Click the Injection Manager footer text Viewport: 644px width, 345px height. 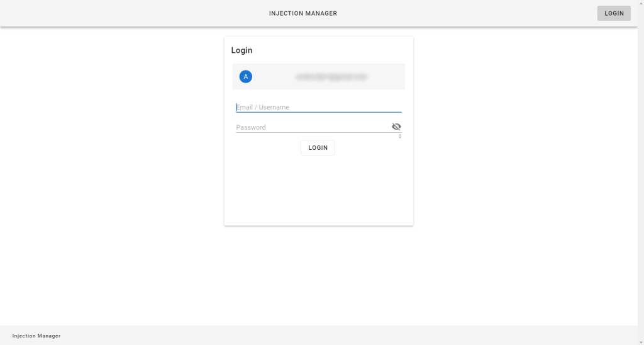(36, 336)
